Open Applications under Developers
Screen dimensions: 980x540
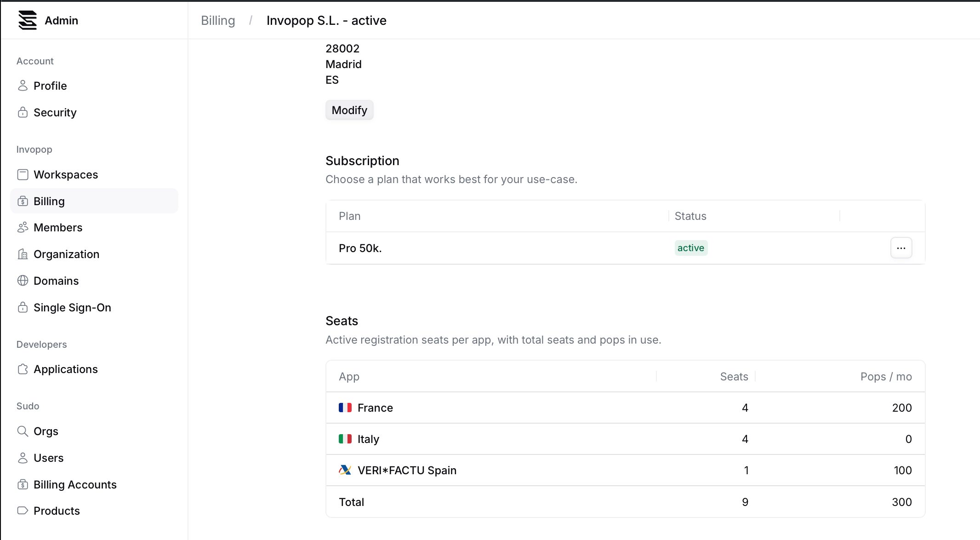pyautogui.click(x=94, y=369)
